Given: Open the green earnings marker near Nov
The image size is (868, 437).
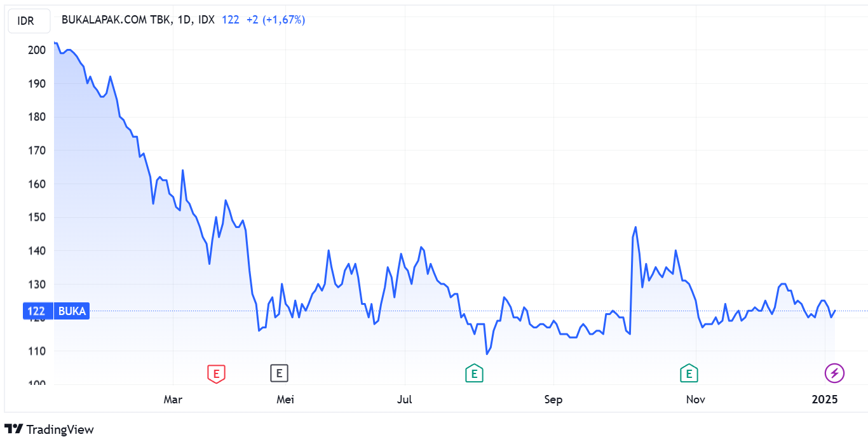Looking at the screenshot, I should pos(689,373).
